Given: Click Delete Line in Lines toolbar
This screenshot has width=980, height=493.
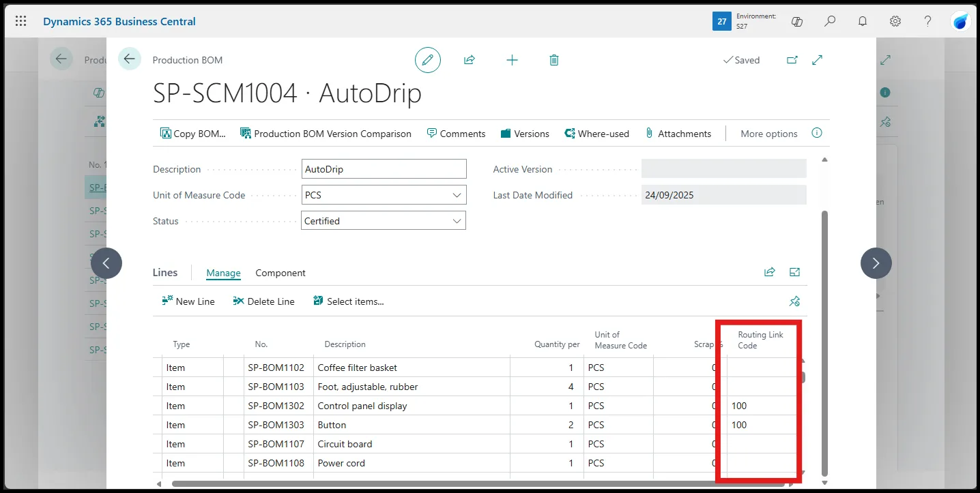Looking at the screenshot, I should coord(264,301).
